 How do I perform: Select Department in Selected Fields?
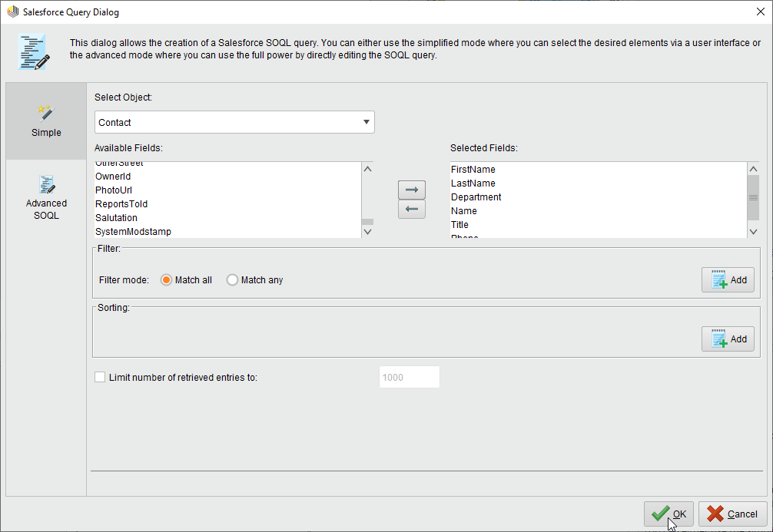tap(476, 197)
